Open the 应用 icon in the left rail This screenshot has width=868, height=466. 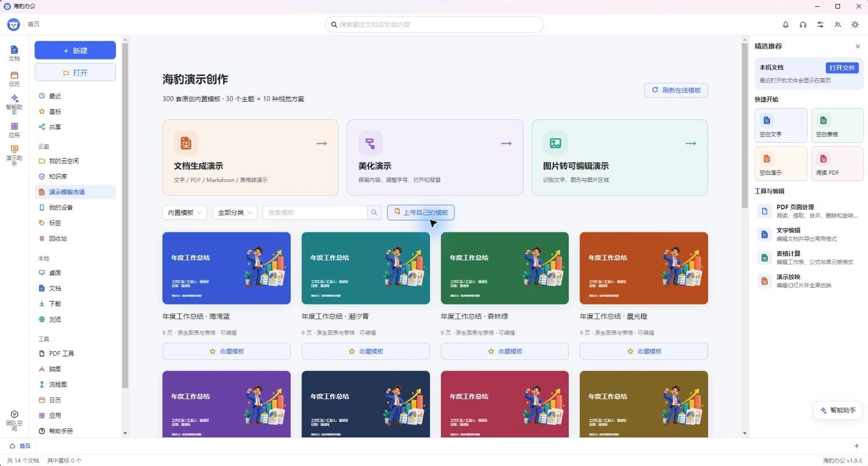click(14, 130)
